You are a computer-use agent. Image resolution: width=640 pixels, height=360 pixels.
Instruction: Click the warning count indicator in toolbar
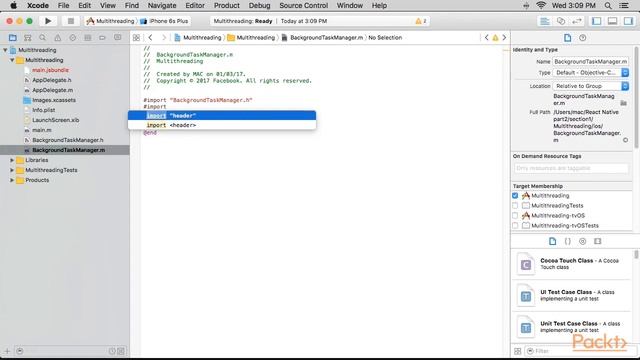pos(421,21)
